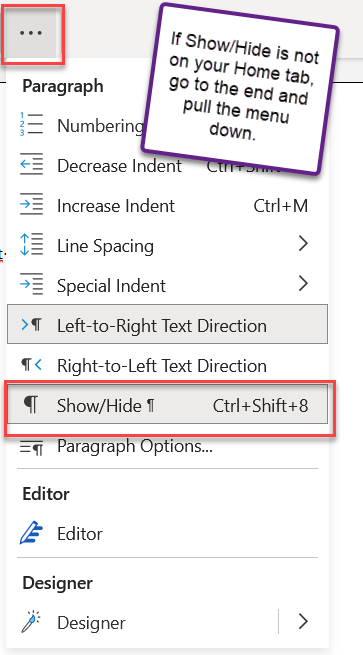
Task: Click the Designer magic wand icon
Action: point(31,622)
